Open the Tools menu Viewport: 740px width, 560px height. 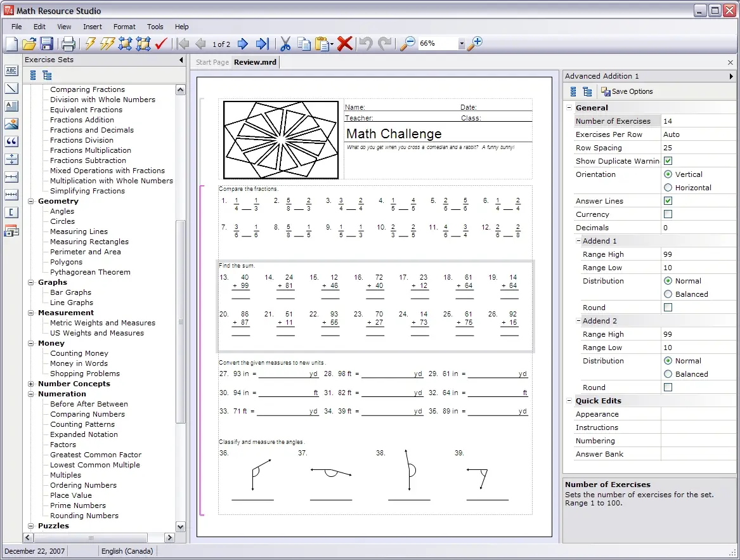(x=155, y=27)
